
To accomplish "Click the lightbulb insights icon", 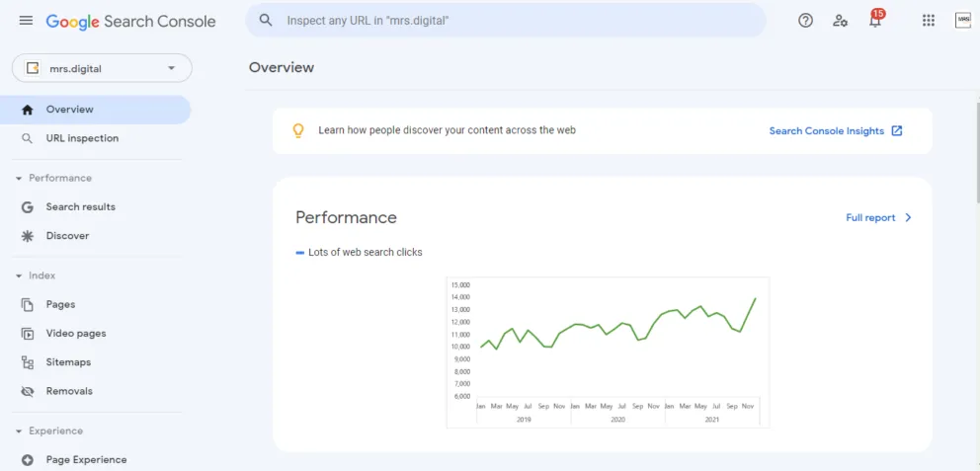I will 298,130.
